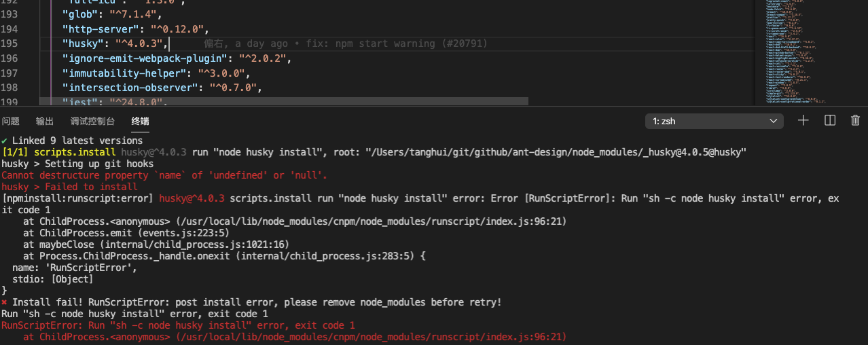Click line number 197 in the gutter
Screen dimensions: 868x345
pos(10,73)
